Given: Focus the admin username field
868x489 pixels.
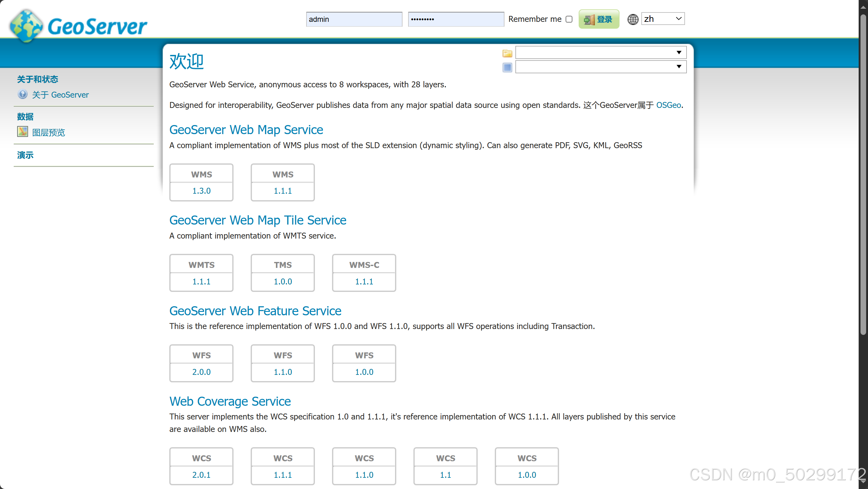Looking at the screenshot, I should [354, 19].
